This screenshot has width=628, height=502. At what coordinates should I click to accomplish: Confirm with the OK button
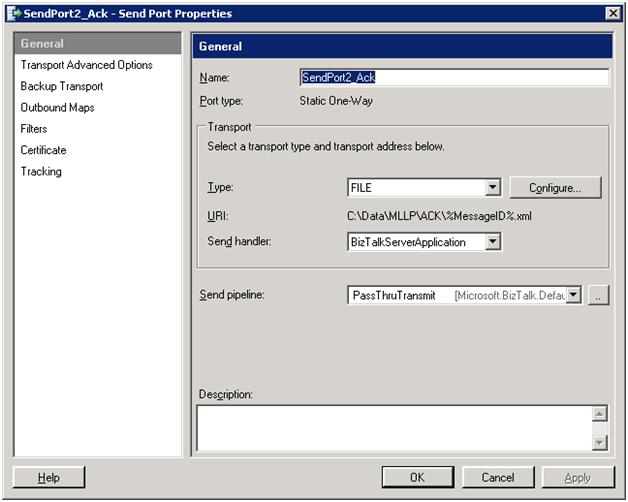tap(418, 477)
